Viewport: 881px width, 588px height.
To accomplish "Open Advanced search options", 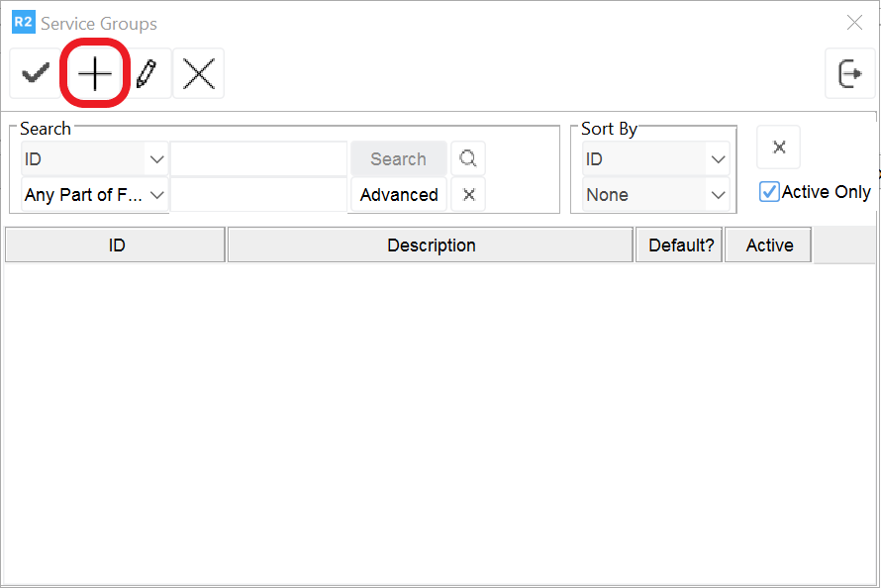I will (398, 194).
